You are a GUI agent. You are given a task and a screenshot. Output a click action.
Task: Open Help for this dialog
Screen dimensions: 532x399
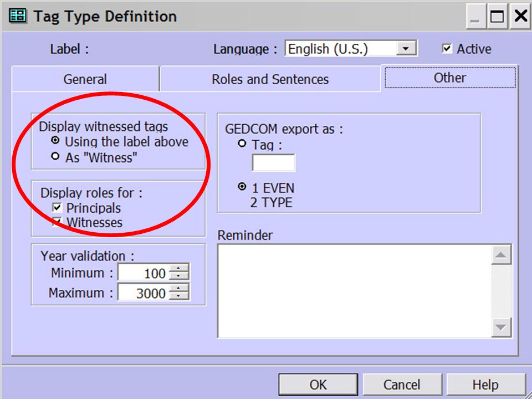pyautogui.click(x=485, y=385)
